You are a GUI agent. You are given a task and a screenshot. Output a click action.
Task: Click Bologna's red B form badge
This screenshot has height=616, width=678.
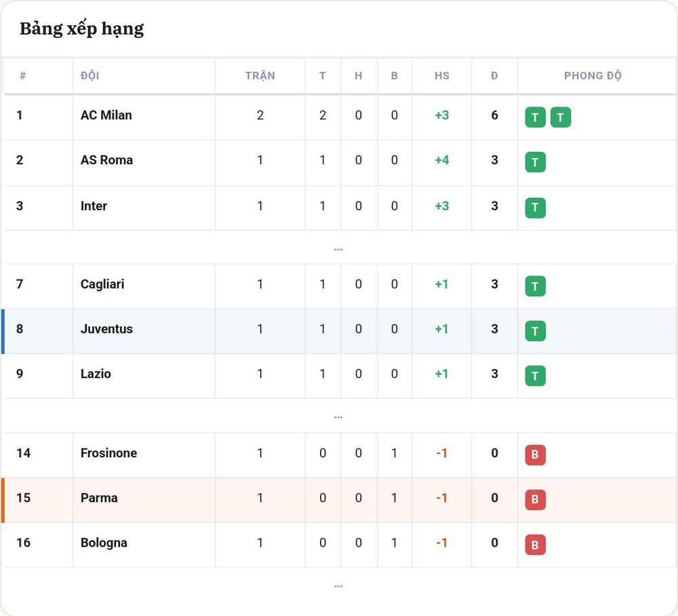536,545
